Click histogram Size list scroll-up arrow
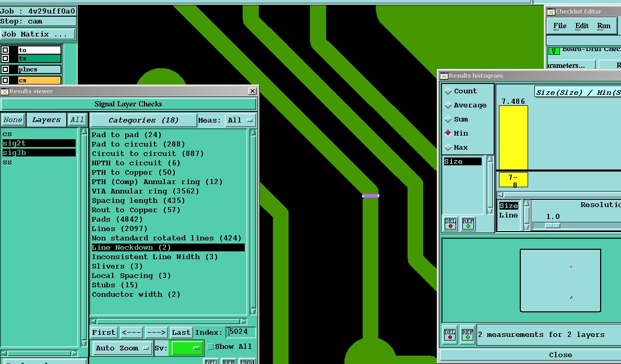Viewport: 621px width, 364px height. (490, 160)
